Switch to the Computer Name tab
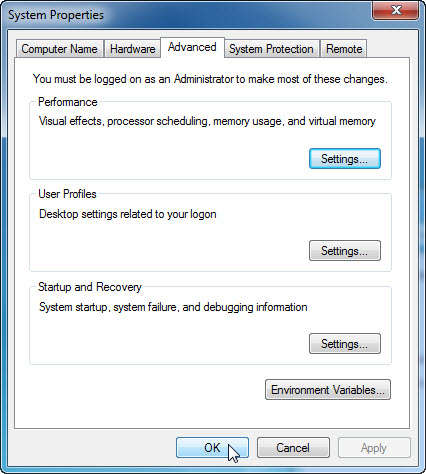The height and width of the screenshot is (474, 426). tap(59, 49)
